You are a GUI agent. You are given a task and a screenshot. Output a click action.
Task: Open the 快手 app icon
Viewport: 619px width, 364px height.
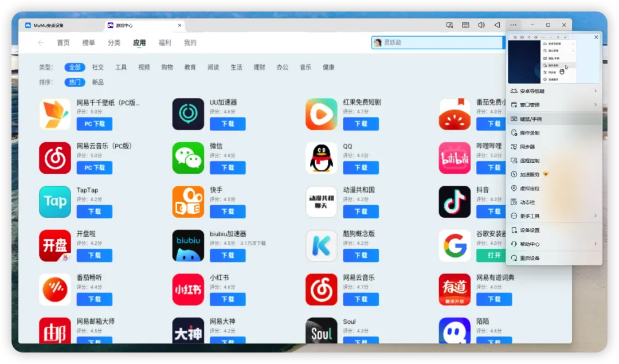188,202
